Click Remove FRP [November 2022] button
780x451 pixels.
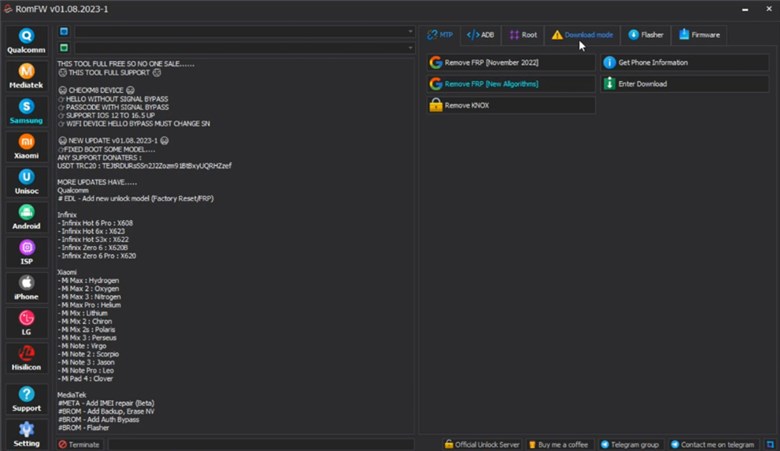[510, 62]
